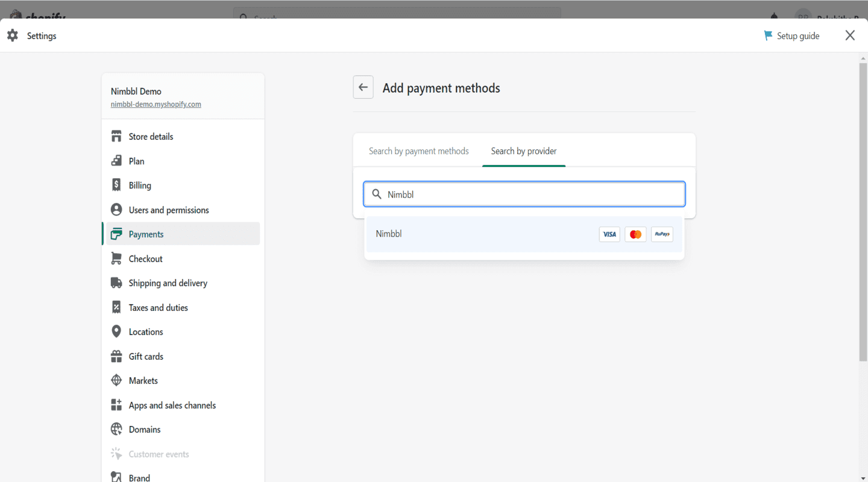Click the Billing dollar icon
Screen dimensions: 868x482
coord(116,185)
